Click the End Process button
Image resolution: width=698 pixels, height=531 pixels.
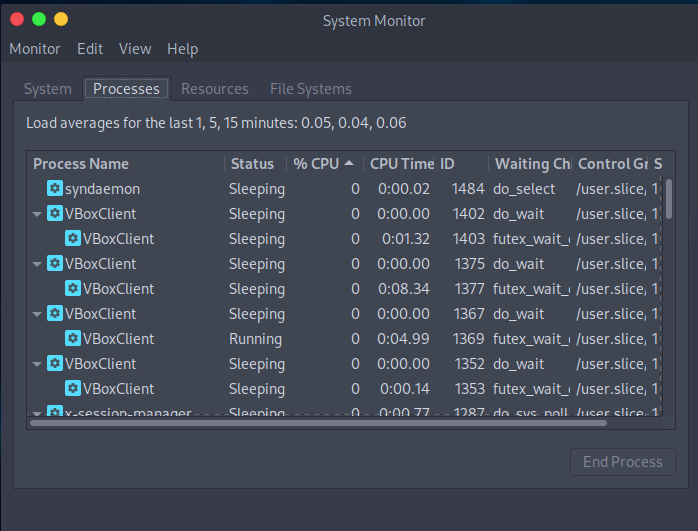(x=623, y=462)
